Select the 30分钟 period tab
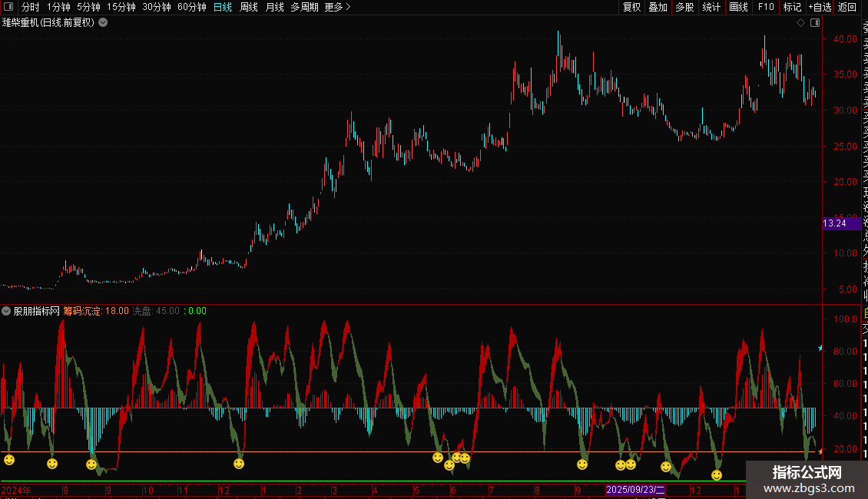 click(157, 7)
